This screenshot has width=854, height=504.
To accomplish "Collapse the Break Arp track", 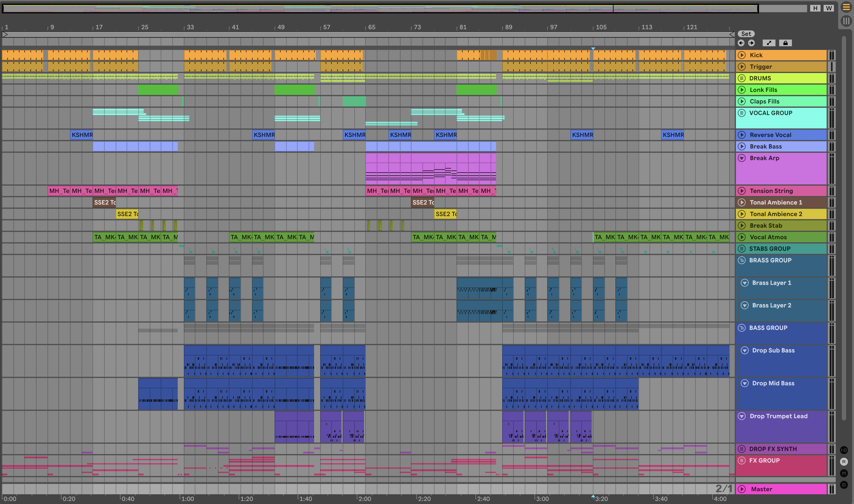I will 742,158.
